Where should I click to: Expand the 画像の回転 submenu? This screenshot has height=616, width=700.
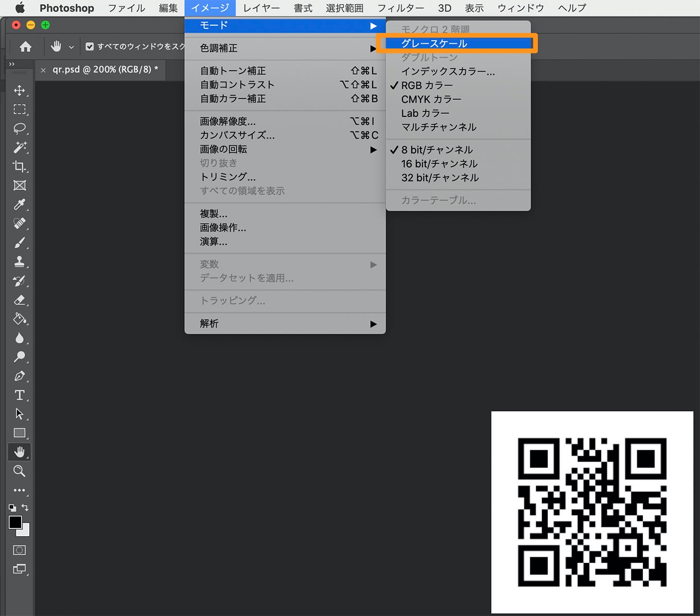pyautogui.click(x=285, y=149)
